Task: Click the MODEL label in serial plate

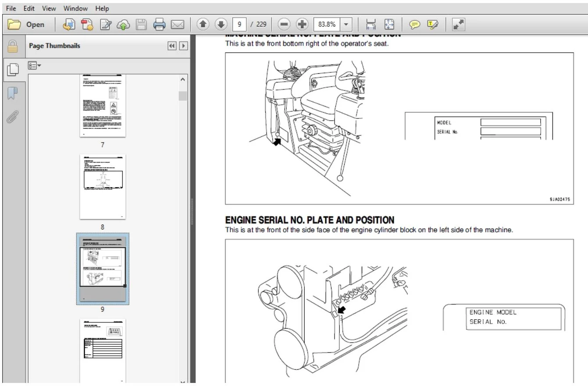Action: coord(444,122)
